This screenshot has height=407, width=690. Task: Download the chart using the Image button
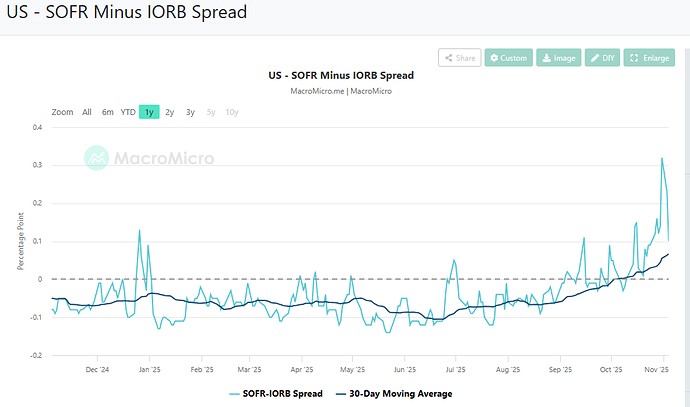click(x=558, y=58)
